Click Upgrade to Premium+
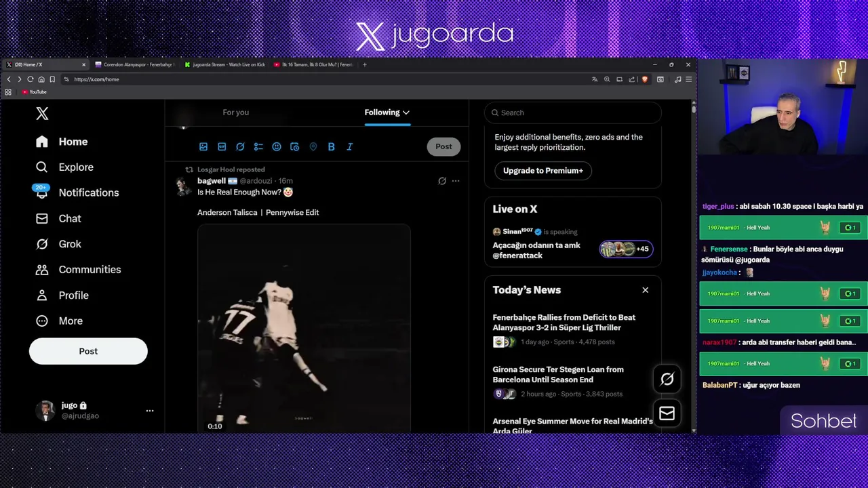 point(543,171)
